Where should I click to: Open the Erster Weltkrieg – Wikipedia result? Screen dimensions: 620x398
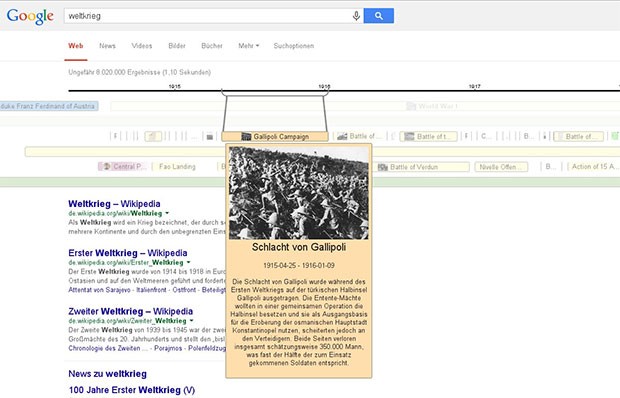[128, 253]
